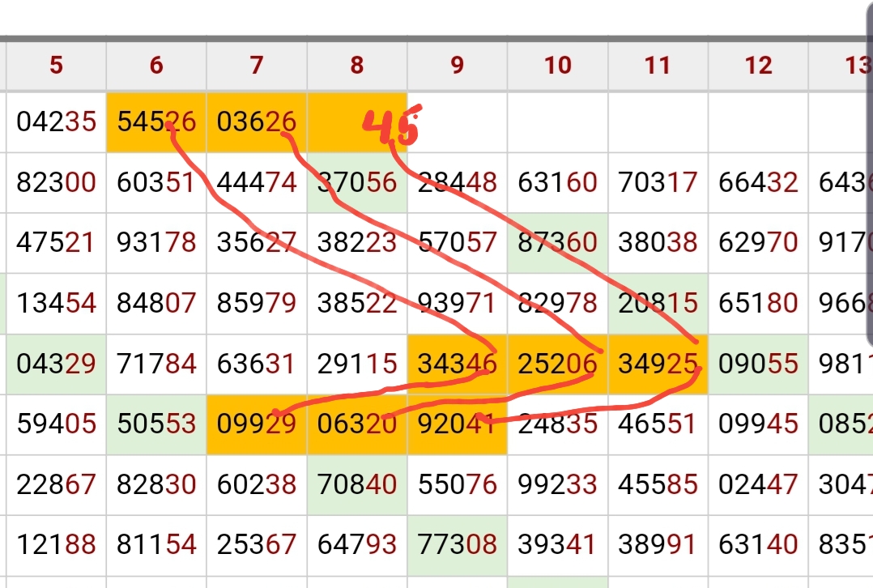Select column header 9
The image size is (873, 588).
pos(458,66)
